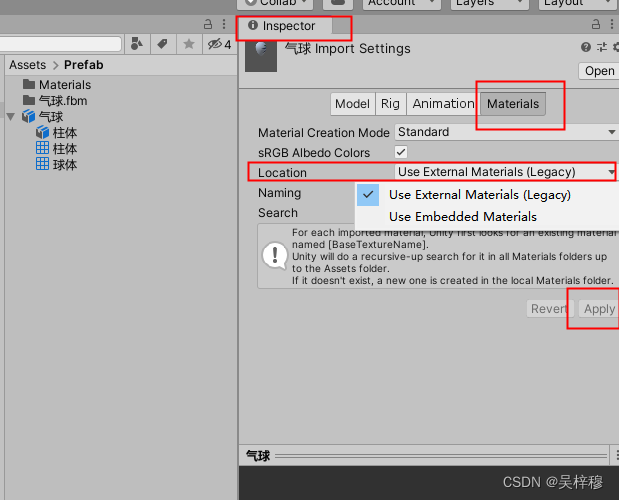Search by type icon in Project panel

pyautogui.click(x=137, y=44)
